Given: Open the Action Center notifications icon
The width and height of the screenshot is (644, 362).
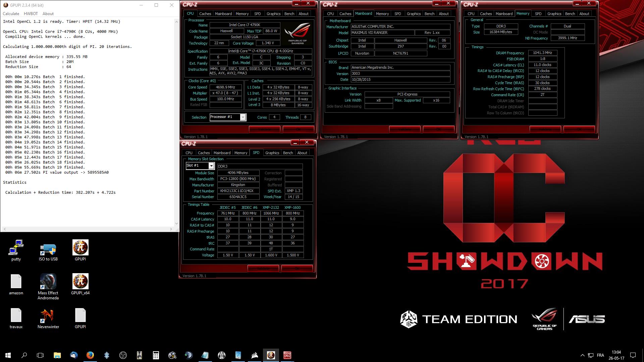Looking at the screenshot, I should (633, 355).
